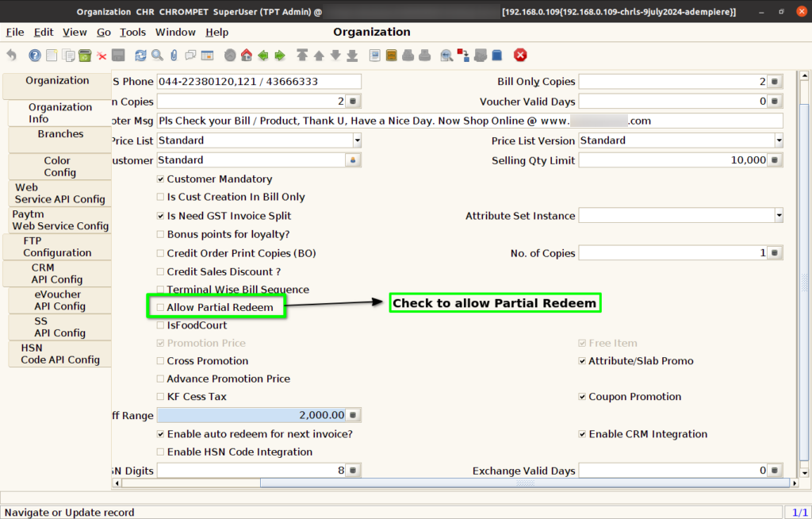This screenshot has height=519, width=812.
Task: Open the Help question-mark icon
Action: [x=35, y=55]
